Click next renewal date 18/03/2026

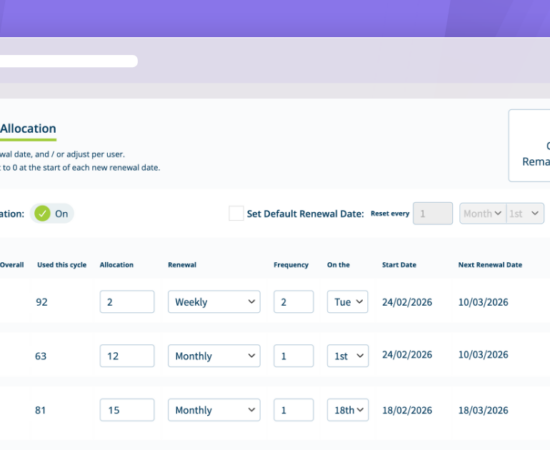(x=483, y=410)
